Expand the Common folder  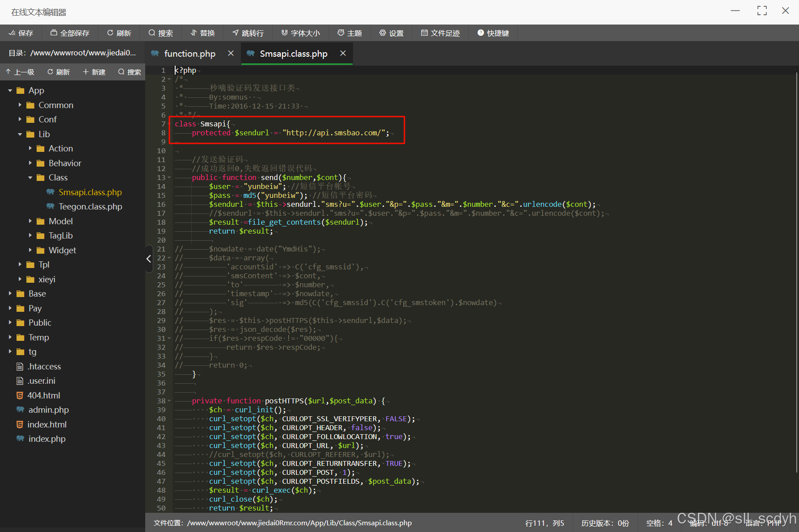[20, 105]
